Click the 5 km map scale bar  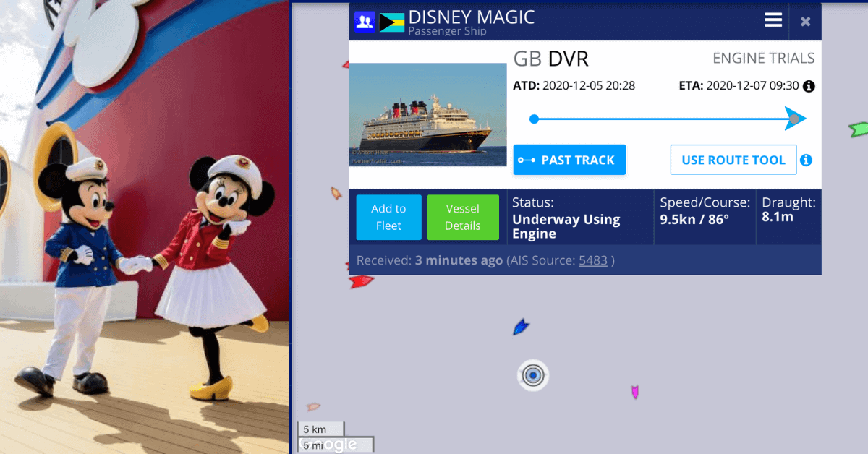[x=320, y=429]
